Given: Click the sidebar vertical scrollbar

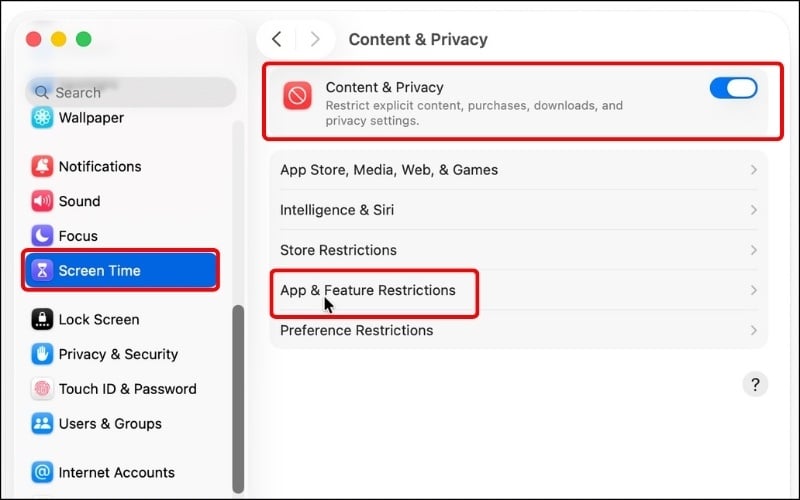Looking at the screenshot, I should point(237,400).
